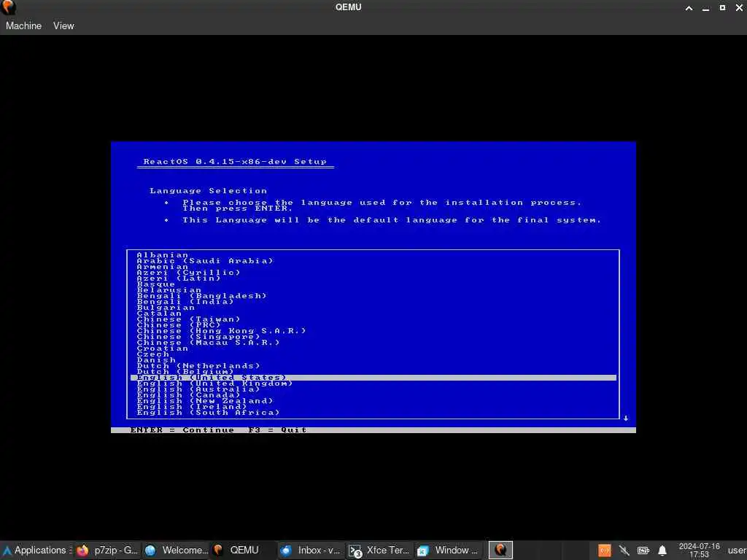This screenshot has height=560, width=747.
Task: Select Arabic (Saudi Arabia) language
Action: pyautogui.click(x=205, y=261)
